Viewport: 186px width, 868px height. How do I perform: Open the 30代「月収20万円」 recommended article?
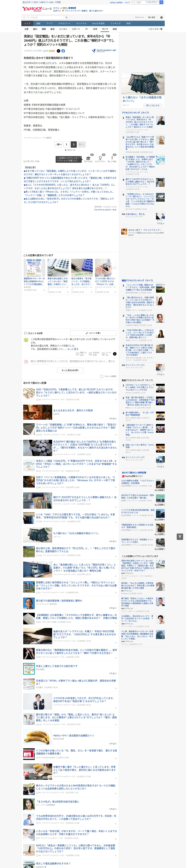point(76,393)
